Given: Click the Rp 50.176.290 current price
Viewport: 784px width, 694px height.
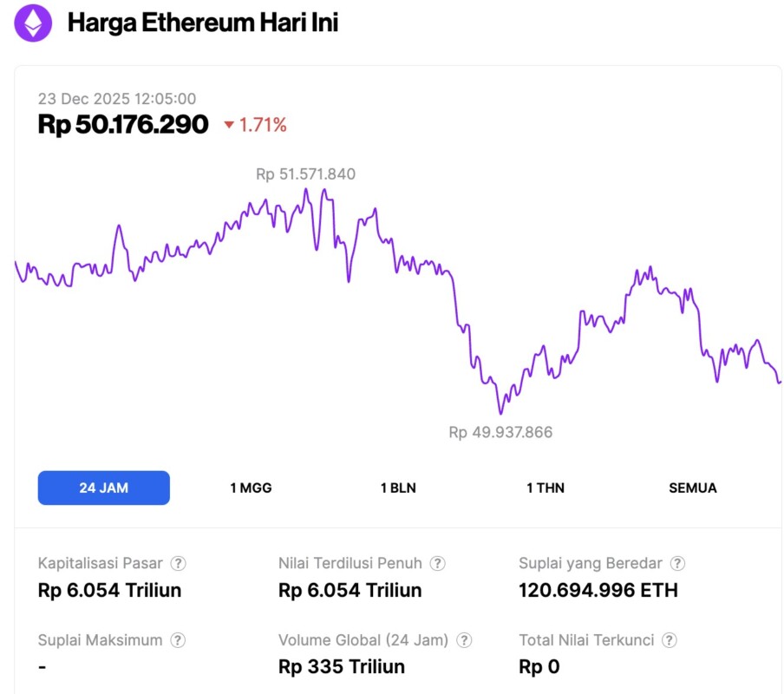Looking at the screenshot, I should [123, 125].
